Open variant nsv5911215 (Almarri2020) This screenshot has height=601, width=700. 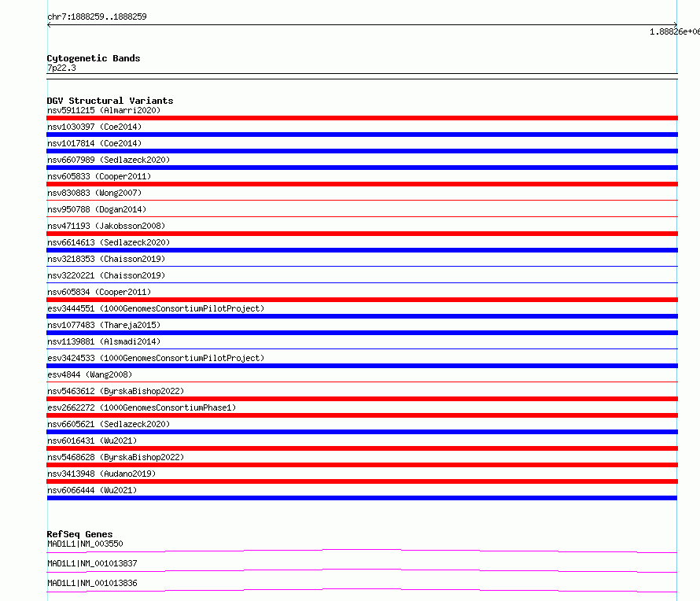point(104,110)
